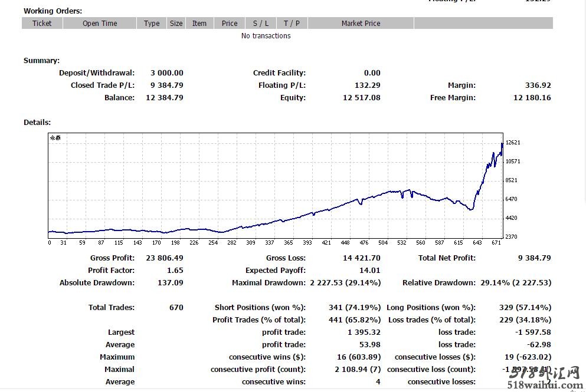Select the Gross Loss value 14 421.70
Screen dimensions: 586x392
tap(361, 258)
